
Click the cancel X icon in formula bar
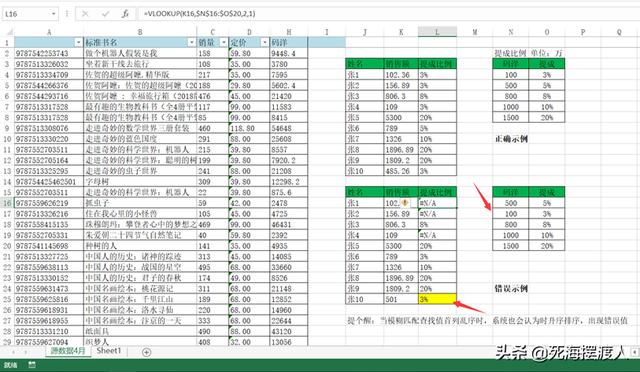(x=85, y=14)
